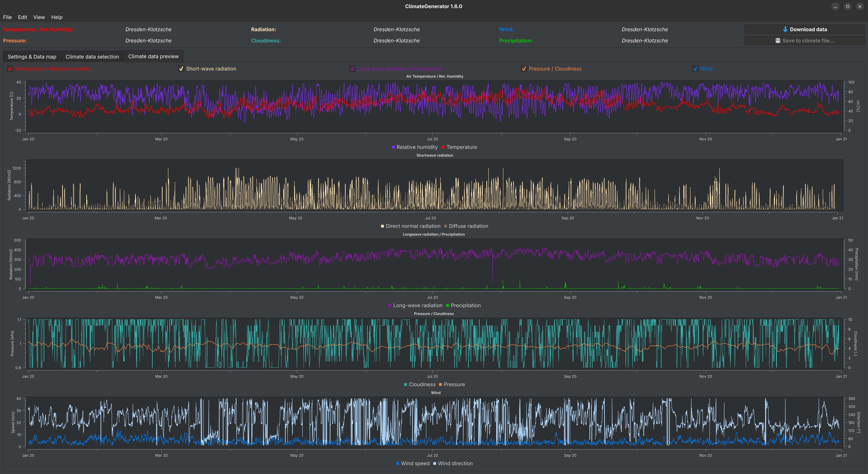Uncheck Temperature / Relative humidity checkbox
The image size is (868, 474).
pos(10,69)
